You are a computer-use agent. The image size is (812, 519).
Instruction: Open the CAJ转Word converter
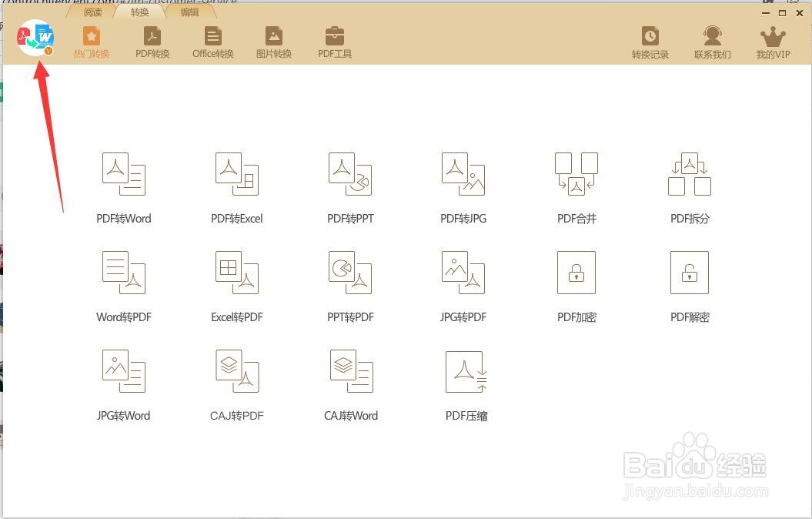(x=351, y=385)
